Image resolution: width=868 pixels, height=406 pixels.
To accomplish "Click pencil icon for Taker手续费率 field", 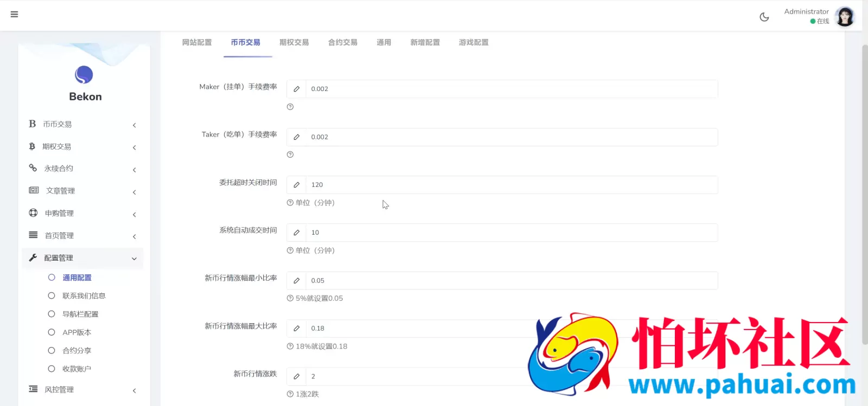I will point(296,137).
